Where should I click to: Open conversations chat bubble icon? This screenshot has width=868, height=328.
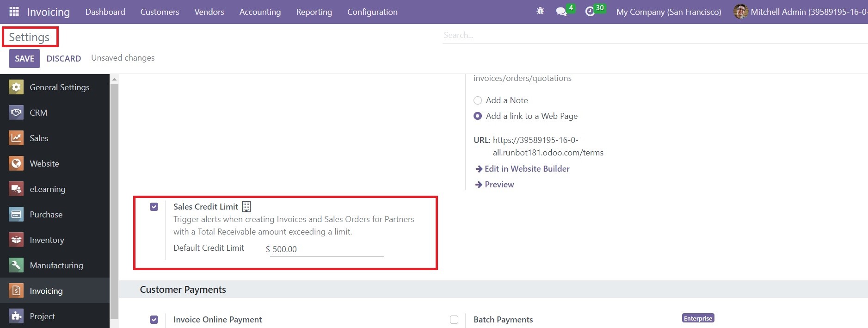point(561,12)
